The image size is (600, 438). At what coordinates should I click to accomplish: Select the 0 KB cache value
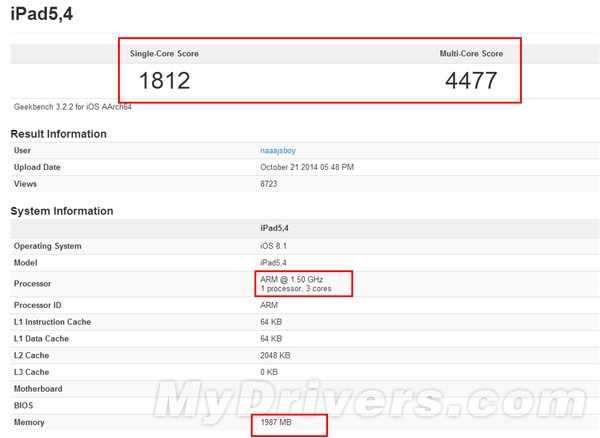click(x=269, y=372)
